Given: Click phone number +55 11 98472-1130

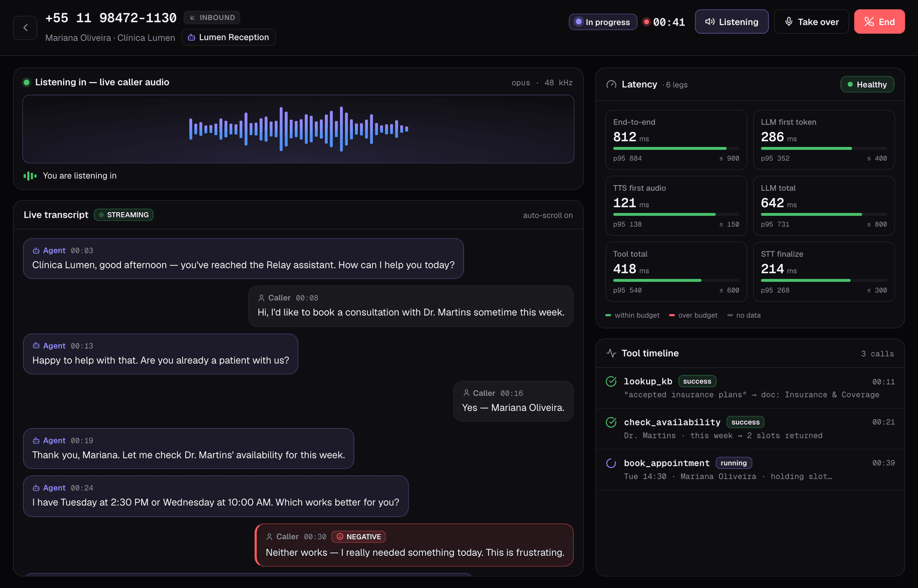Looking at the screenshot, I should 111,18.
